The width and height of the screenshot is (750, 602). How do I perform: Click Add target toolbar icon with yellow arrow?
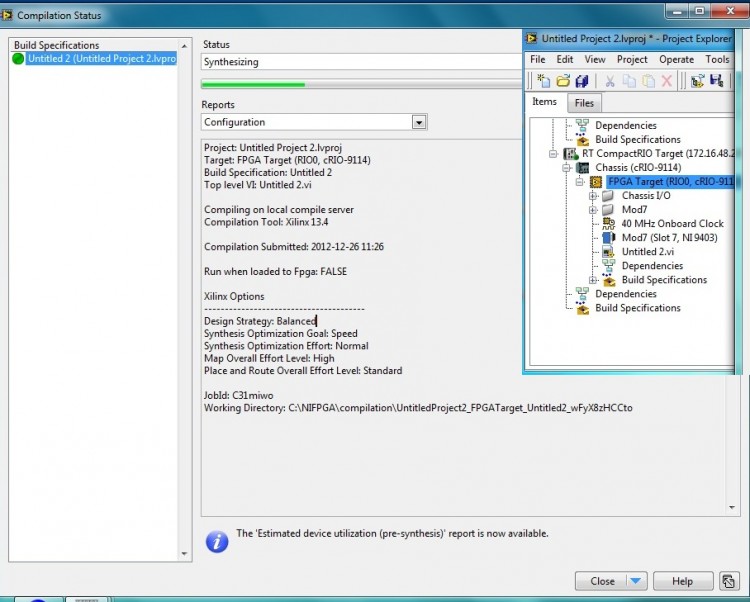[697, 81]
